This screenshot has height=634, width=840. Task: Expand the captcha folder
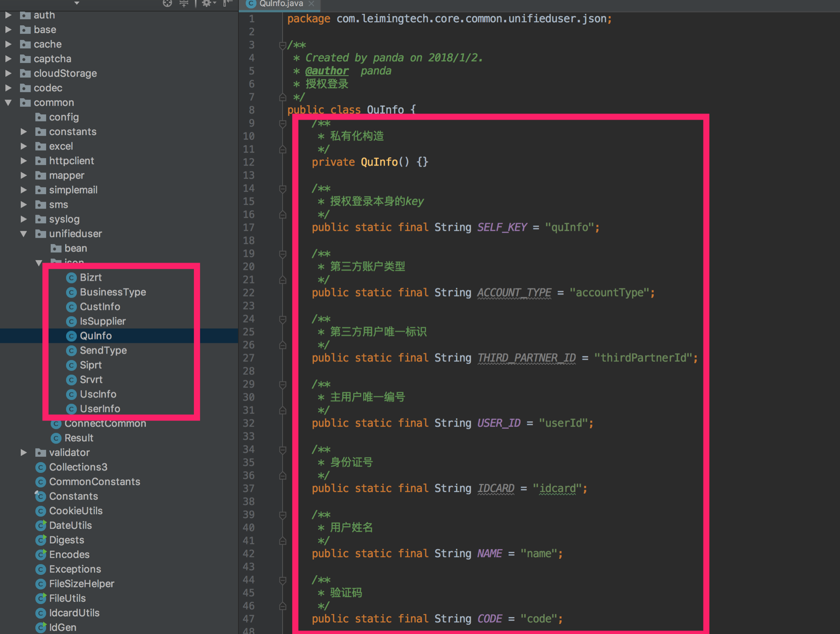pos(8,59)
